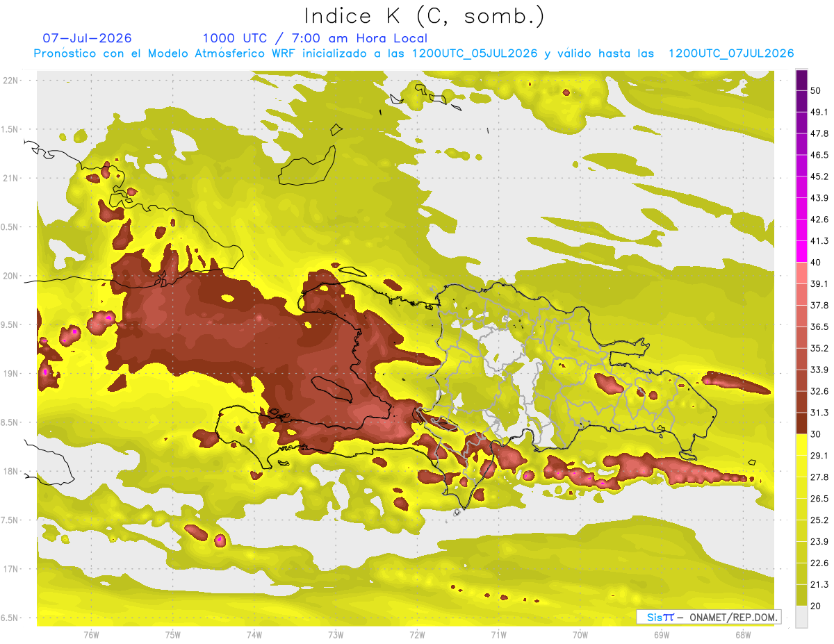Select the date label "07-Jul-2026"
The width and height of the screenshot is (834, 644).
click(87, 38)
